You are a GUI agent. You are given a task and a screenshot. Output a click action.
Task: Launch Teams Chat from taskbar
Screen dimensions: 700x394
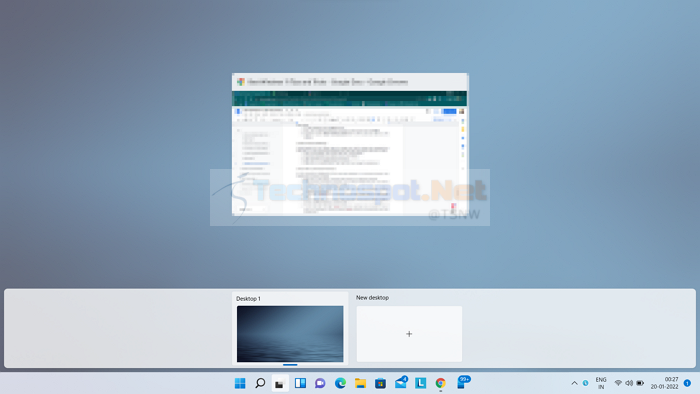coord(320,383)
